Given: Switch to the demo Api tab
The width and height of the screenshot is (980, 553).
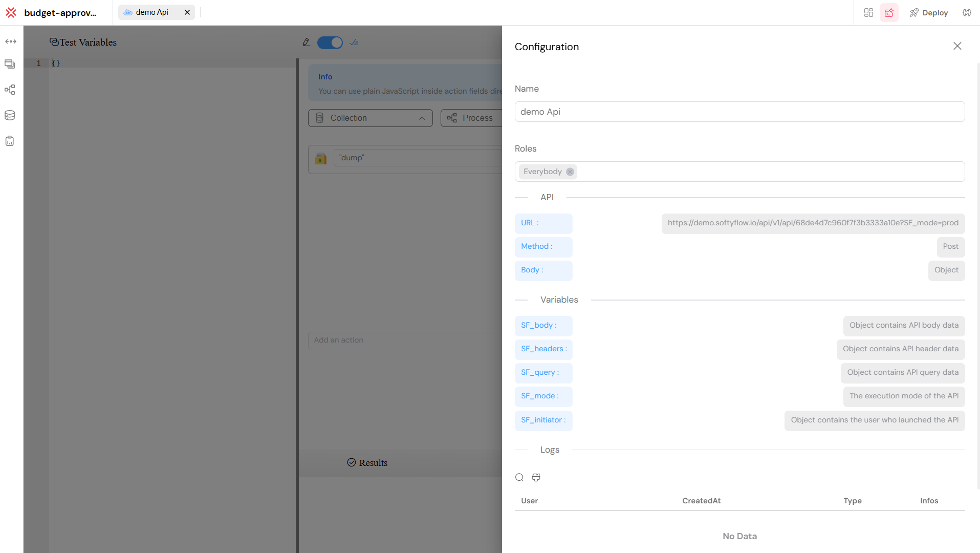Looking at the screenshot, I should pyautogui.click(x=151, y=12).
